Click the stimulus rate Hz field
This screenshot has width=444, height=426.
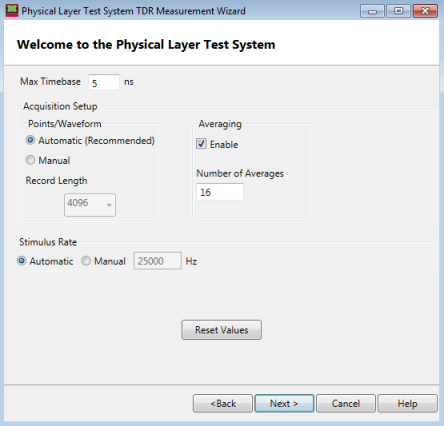[x=158, y=261]
